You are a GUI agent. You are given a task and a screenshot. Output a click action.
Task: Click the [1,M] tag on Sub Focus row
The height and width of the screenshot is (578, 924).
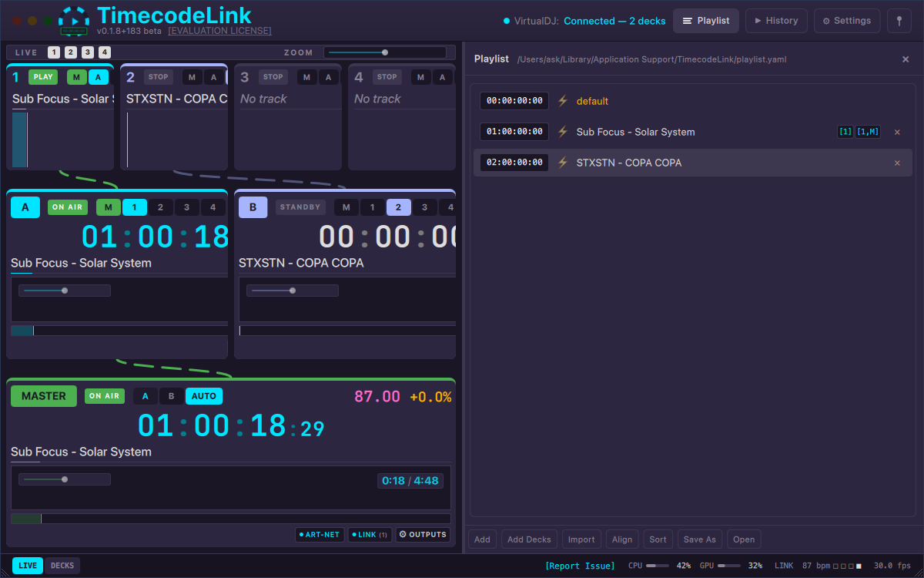(868, 132)
